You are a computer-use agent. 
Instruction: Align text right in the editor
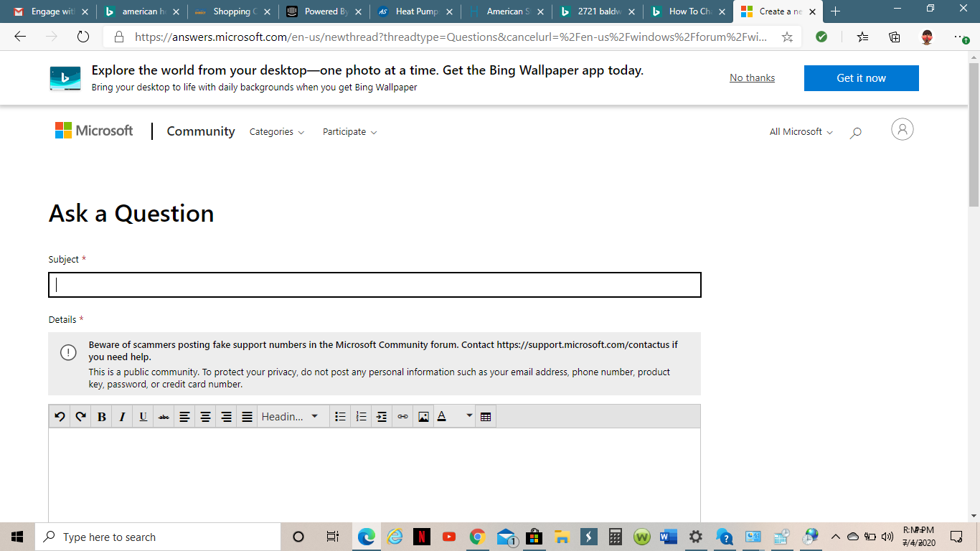point(226,417)
